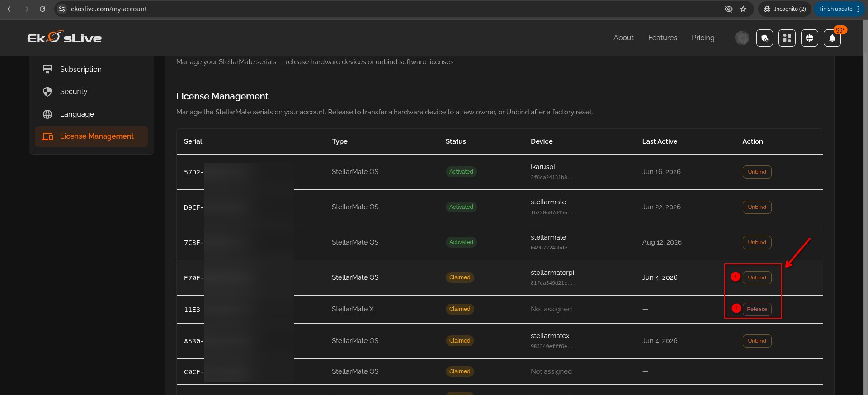Image resolution: width=868 pixels, height=395 pixels.
Task: Click the Device column header
Action: coord(542,141)
